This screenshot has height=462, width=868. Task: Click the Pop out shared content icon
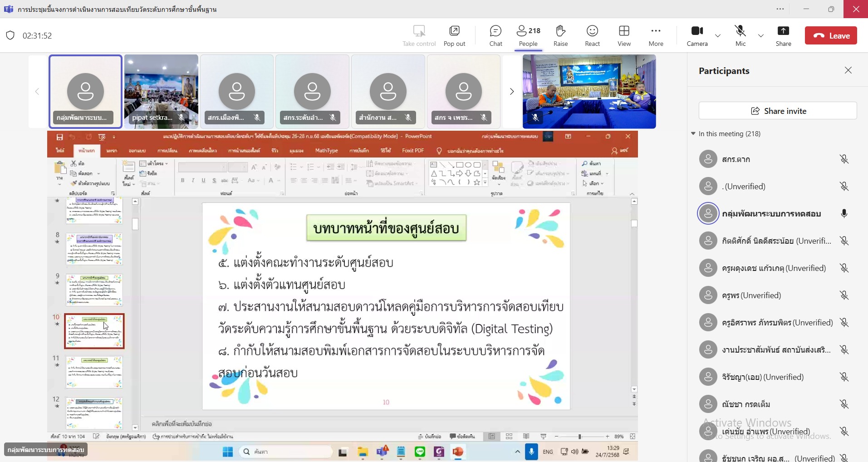coord(454,31)
